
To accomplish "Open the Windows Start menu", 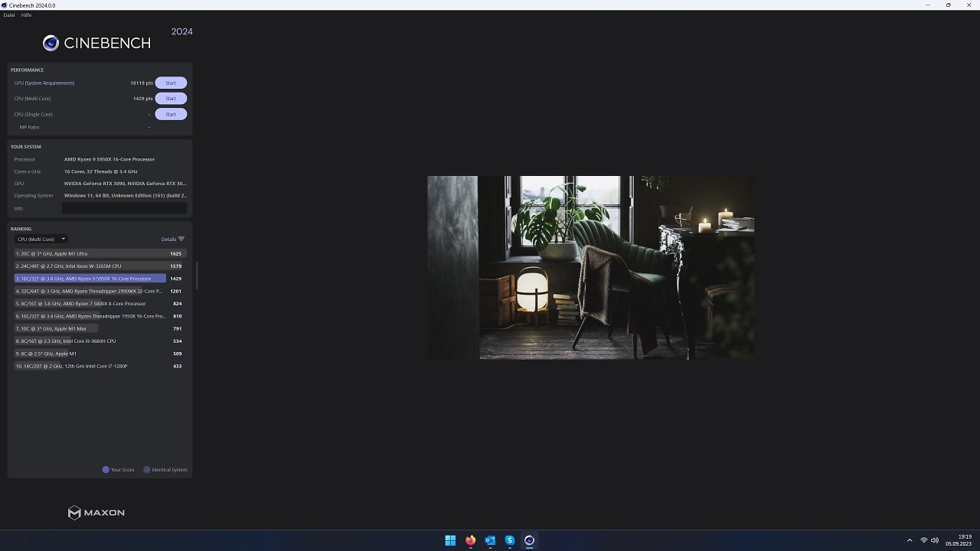I will click(450, 540).
